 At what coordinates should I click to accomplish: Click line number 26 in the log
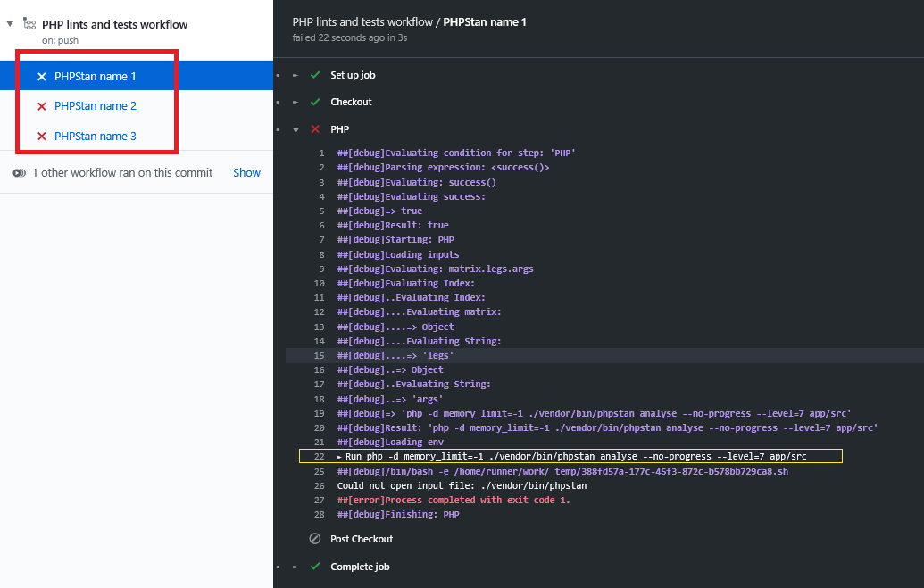tap(320, 484)
